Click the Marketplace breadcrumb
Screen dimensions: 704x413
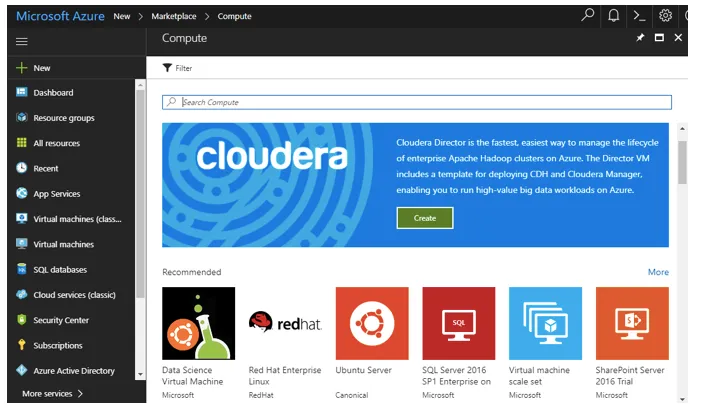click(x=174, y=16)
